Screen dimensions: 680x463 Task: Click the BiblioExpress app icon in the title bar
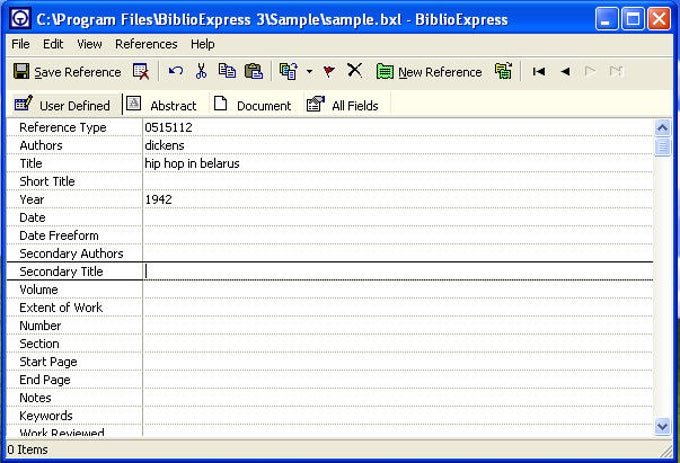(20, 19)
